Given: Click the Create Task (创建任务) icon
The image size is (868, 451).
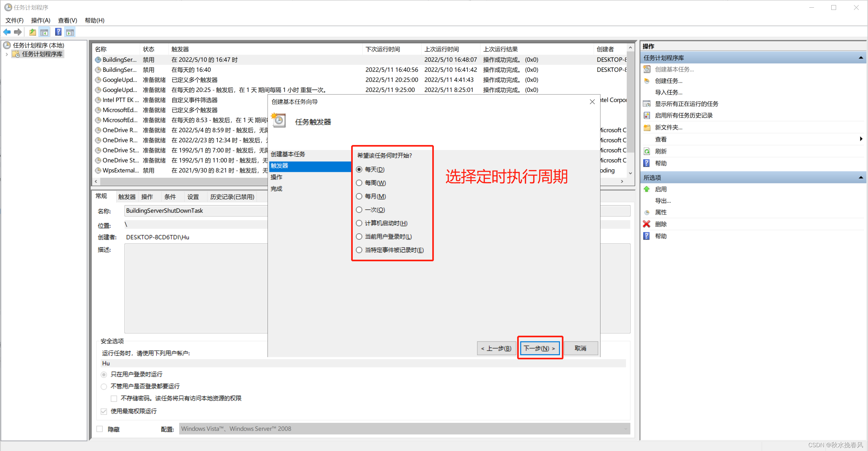Looking at the screenshot, I should coord(647,81).
